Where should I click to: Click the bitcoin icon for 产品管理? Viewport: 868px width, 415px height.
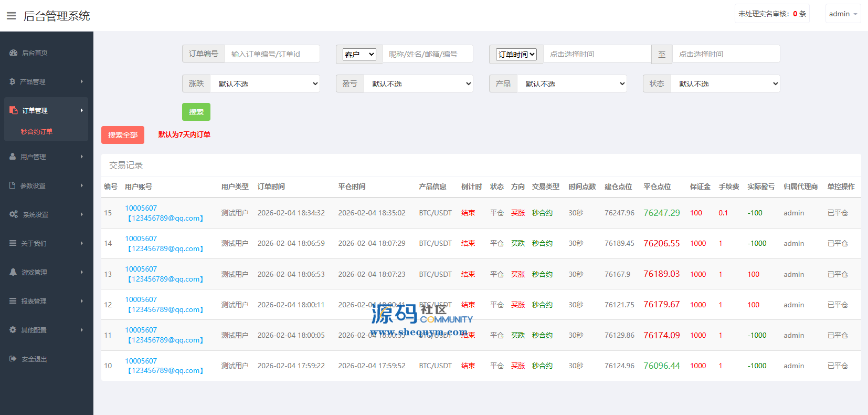point(13,81)
